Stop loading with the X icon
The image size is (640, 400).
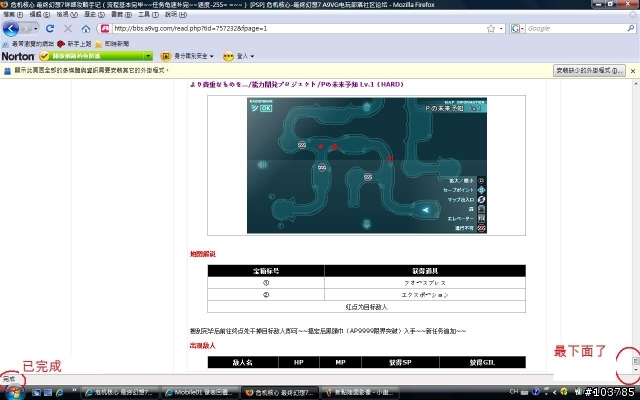coord(68,29)
